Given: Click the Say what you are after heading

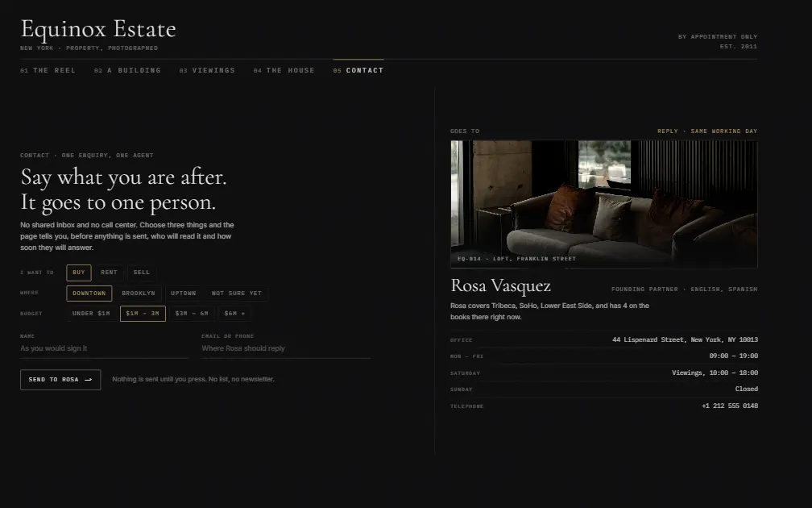Looking at the screenshot, I should tap(124, 189).
